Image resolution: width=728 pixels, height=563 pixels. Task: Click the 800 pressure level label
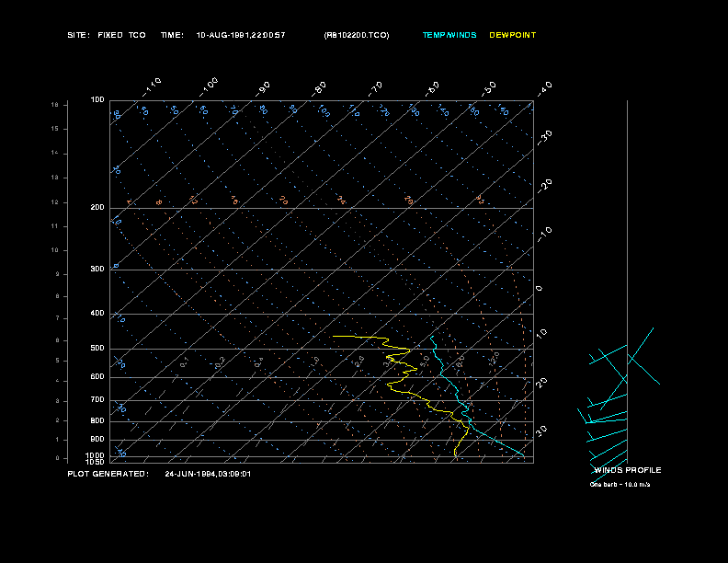(97, 420)
